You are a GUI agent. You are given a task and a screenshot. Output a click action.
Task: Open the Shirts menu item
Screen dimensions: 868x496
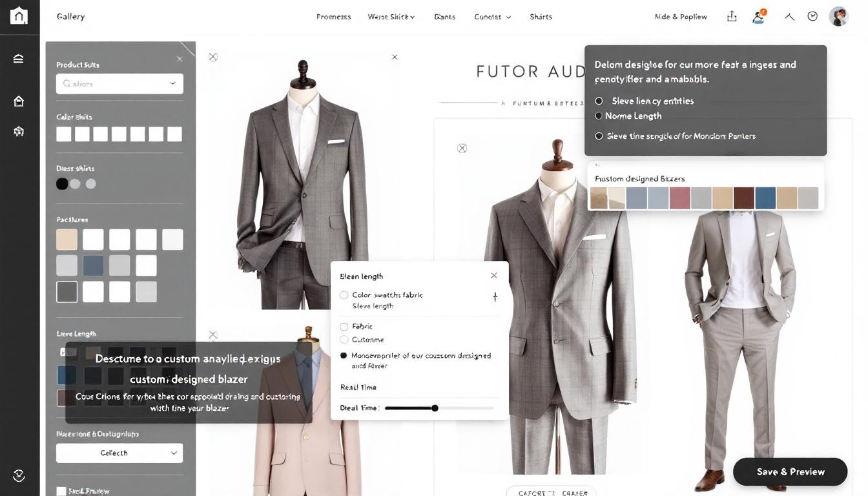(x=541, y=17)
